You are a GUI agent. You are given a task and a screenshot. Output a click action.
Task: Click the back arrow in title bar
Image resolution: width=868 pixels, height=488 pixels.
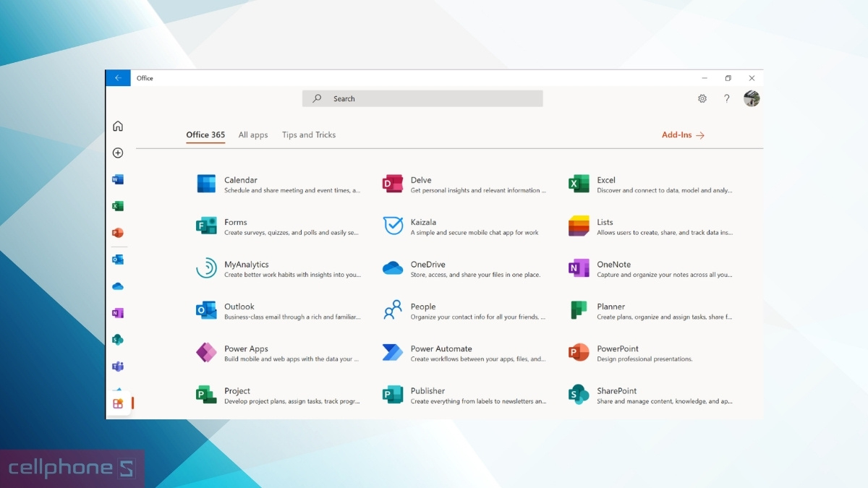click(x=118, y=78)
